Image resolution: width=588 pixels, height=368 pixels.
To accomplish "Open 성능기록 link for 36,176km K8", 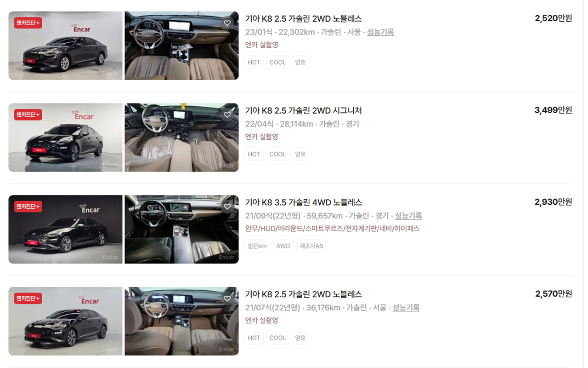I will [x=406, y=308].
